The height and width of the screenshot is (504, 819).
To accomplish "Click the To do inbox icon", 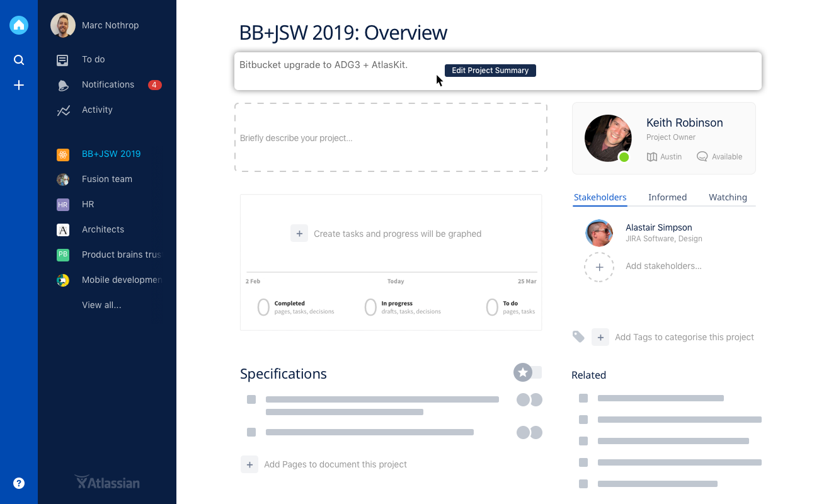I will click(x=62, y=60).
